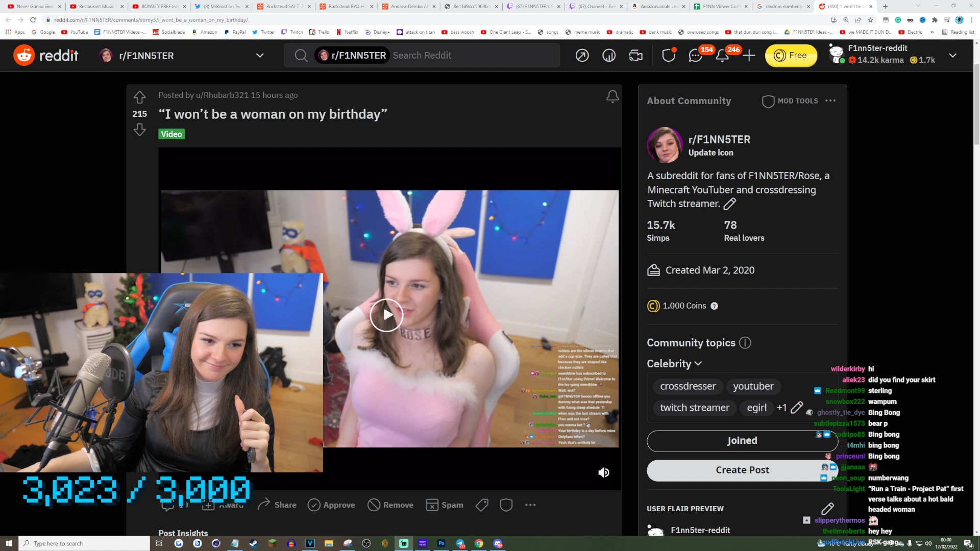Open Reading list in Chrome
The height and width of the screenshot is (551, 980).
coord(958,32)
